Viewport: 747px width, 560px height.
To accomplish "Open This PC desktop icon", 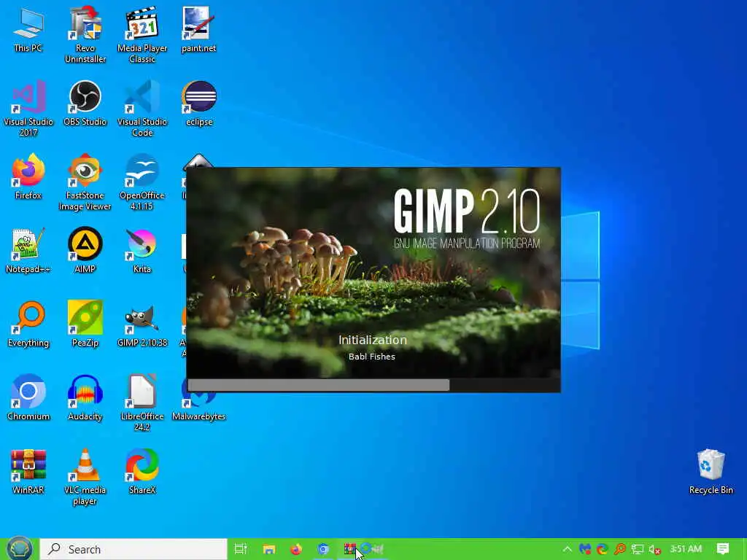I will (28, 29).
